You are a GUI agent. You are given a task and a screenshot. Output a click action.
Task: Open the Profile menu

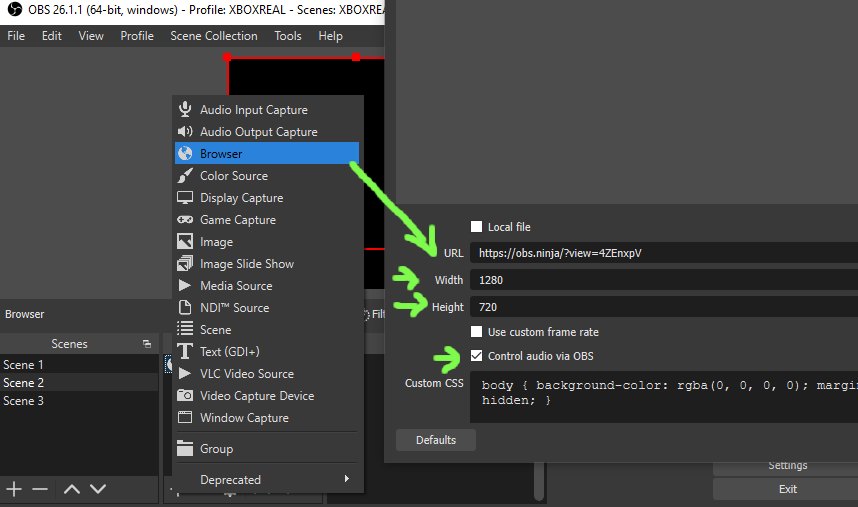[x=137, y=36]
